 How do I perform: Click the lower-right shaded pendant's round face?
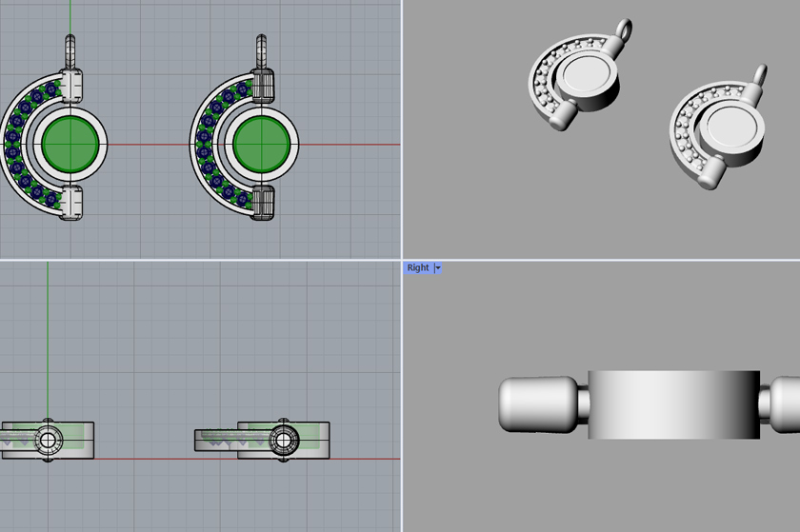click(730, 125)
